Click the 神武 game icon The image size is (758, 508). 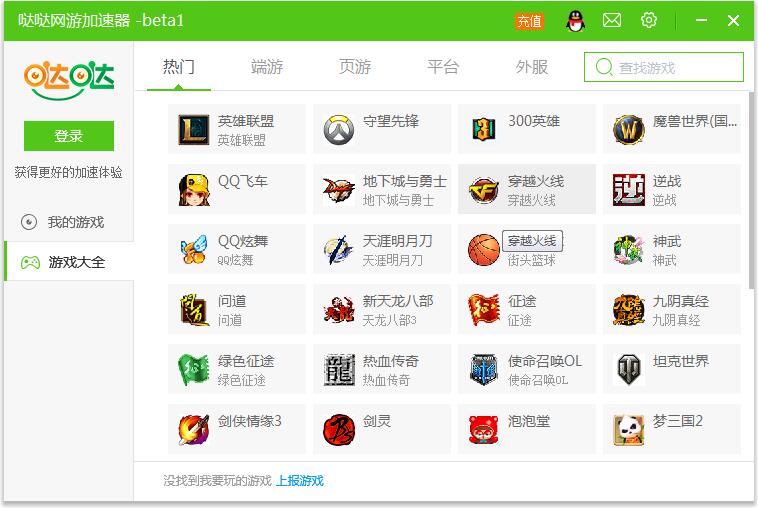click(x=629, y=249)
